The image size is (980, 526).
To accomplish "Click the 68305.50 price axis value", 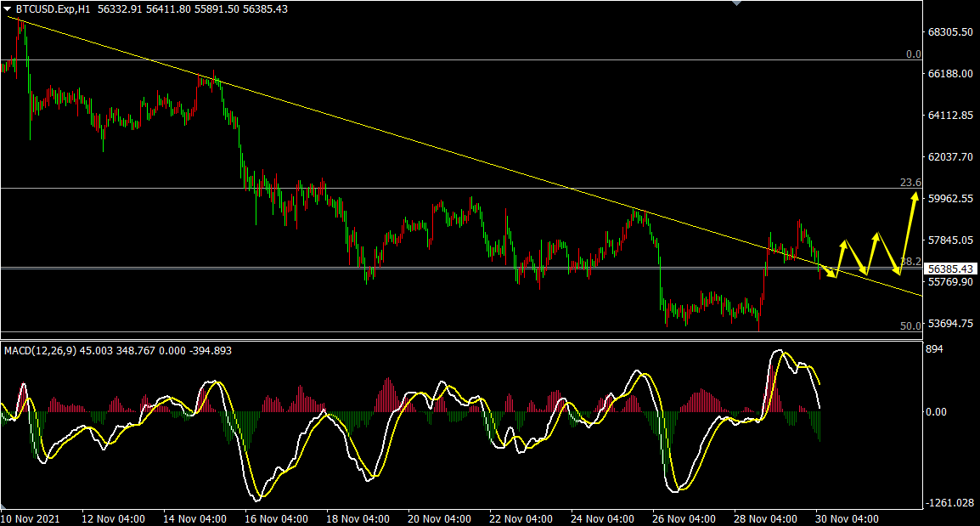I will pos(949,32).
